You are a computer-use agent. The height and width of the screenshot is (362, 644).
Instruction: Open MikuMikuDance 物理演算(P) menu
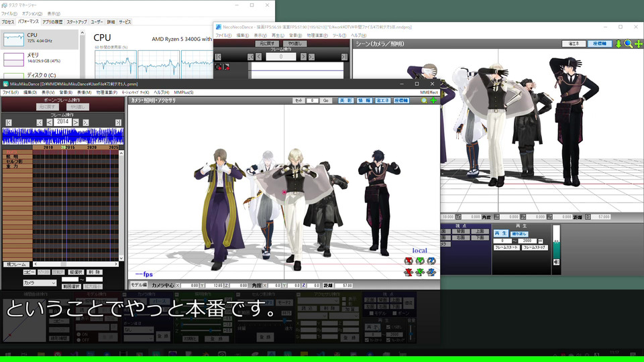click(x=107, y=93)
